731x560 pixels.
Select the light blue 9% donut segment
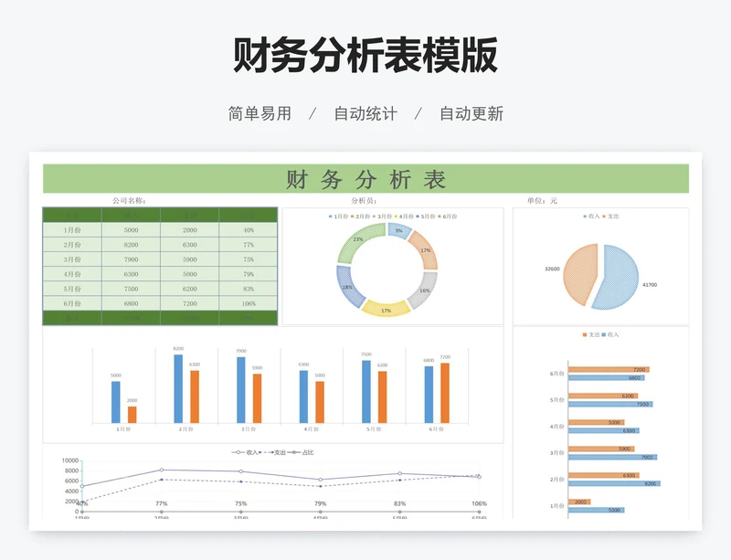pos(399,230)
